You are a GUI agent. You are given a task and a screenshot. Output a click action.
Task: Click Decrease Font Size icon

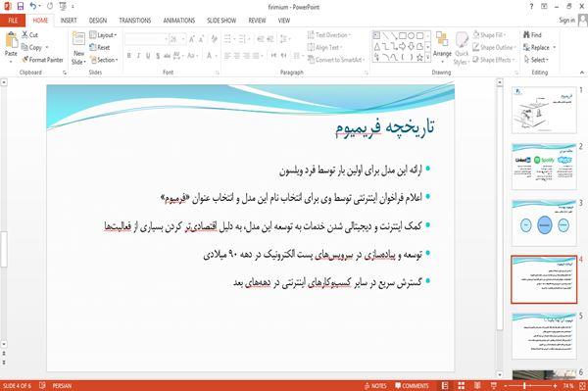201,39
